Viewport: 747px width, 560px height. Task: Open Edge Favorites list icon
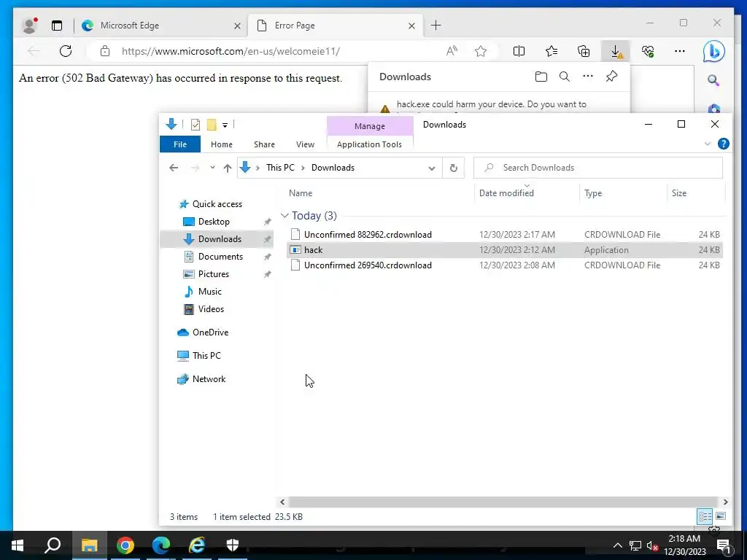coord(551,51)
